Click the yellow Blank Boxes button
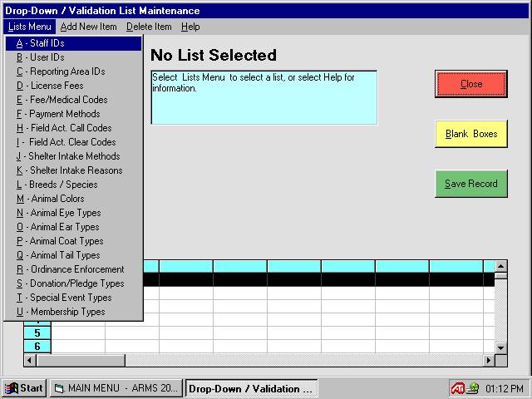Screen dimensions: 532x399 tap(471, 134)
